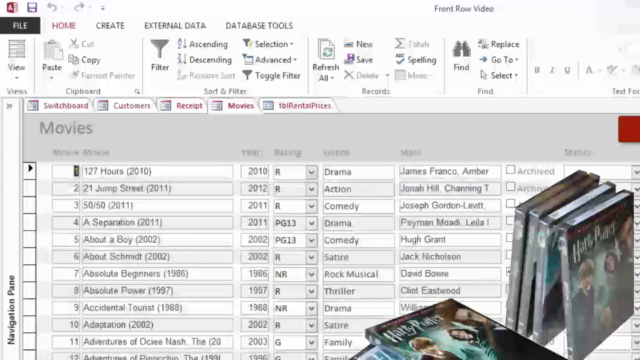The width and height of the screenshot is (640, 360).
Task: Click the Delete record command
Action: coord(362,76)
